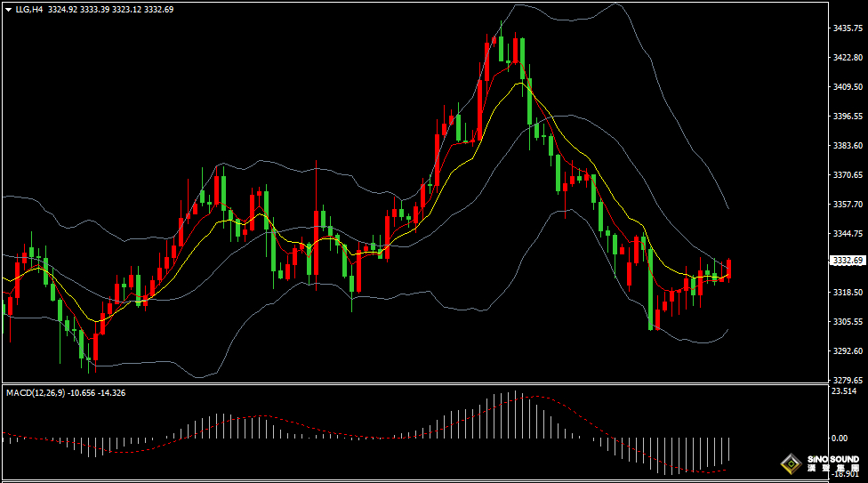Viewport: 868px width, 483px height.
Task: Click the MACD scale value 23.514
Action: click(844, 391)
